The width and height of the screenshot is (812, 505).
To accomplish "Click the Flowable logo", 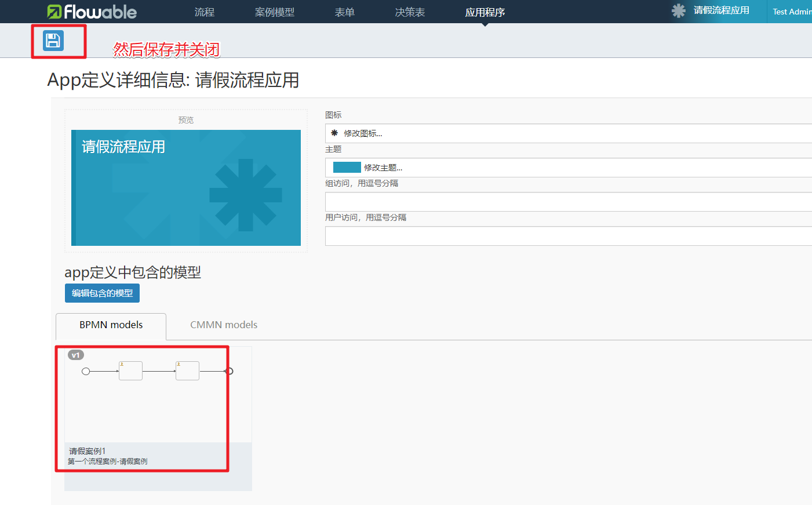I will point(92,12).
